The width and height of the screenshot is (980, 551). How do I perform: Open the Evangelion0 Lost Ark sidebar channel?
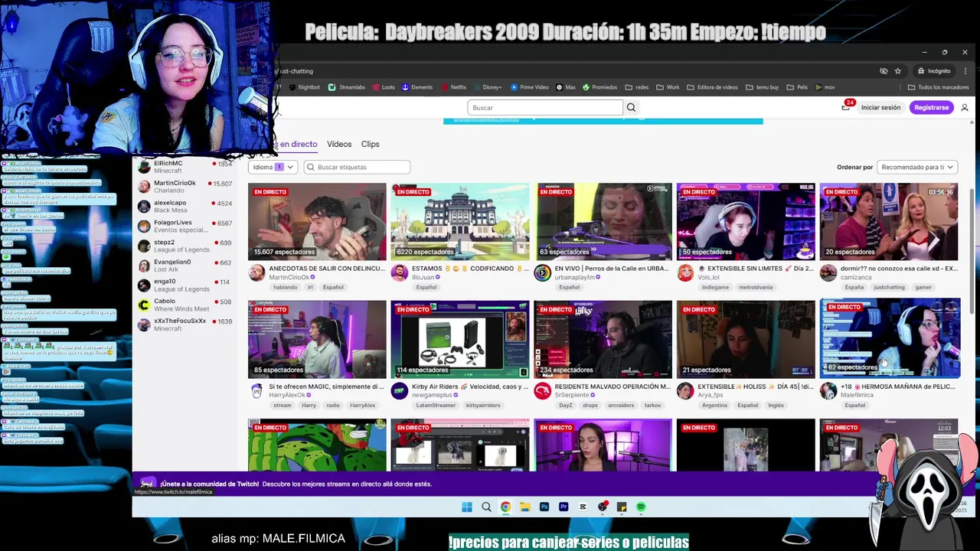(185, 266)
